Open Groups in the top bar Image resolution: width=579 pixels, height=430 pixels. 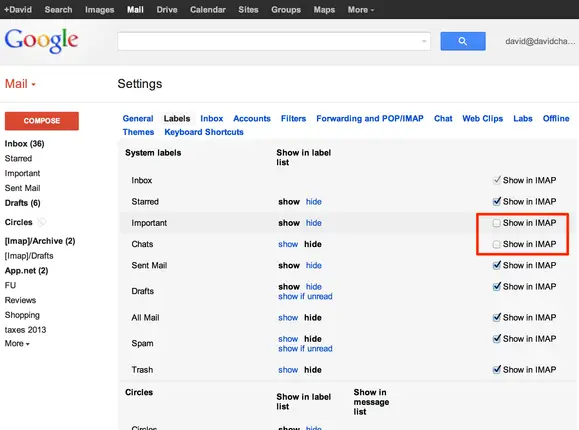(286, 10)
